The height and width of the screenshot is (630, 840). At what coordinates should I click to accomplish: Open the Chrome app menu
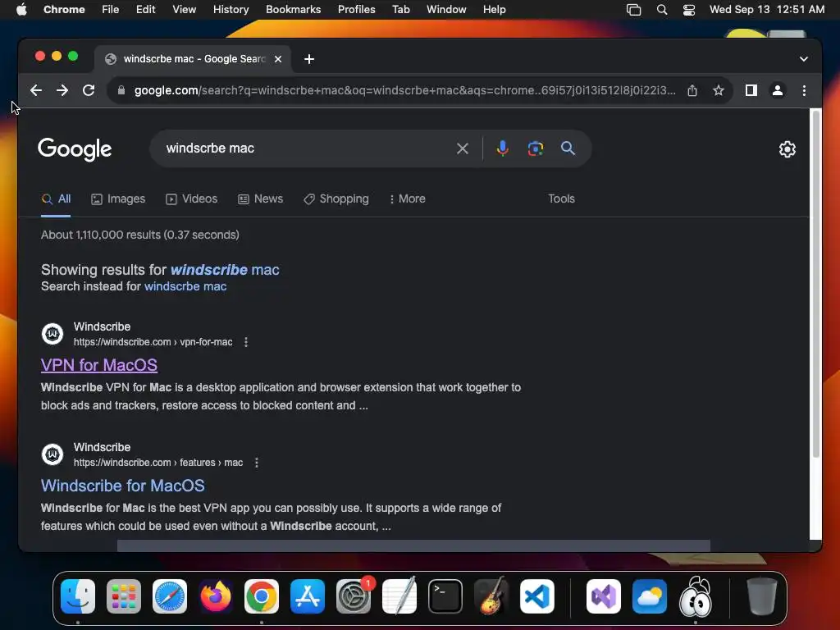point(64,10)
